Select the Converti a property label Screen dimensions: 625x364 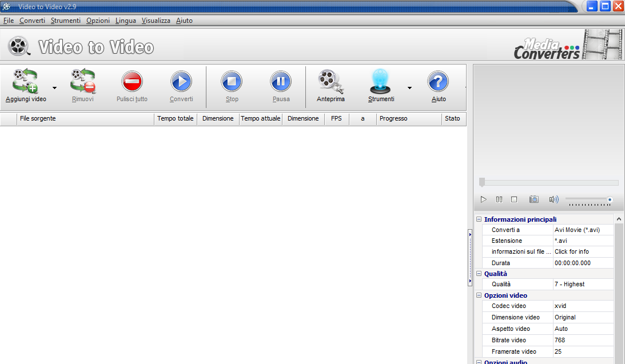[505, 230]
